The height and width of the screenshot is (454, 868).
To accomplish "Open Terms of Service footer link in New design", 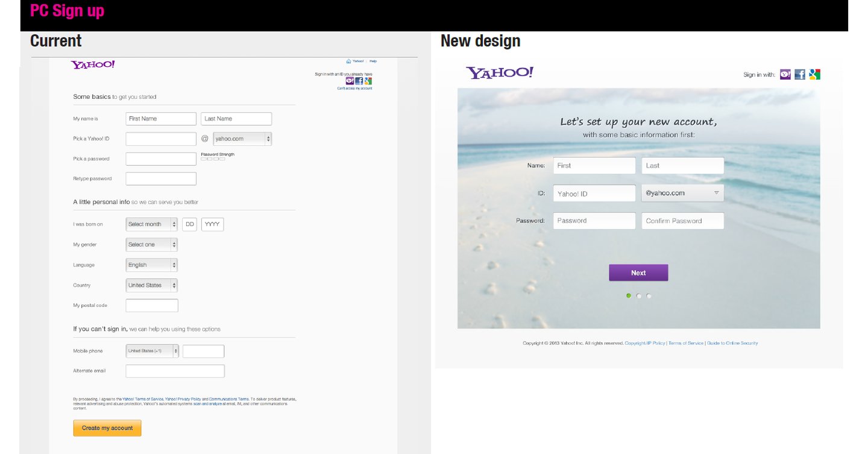I will pyautogui.click(x=686, y=343).
